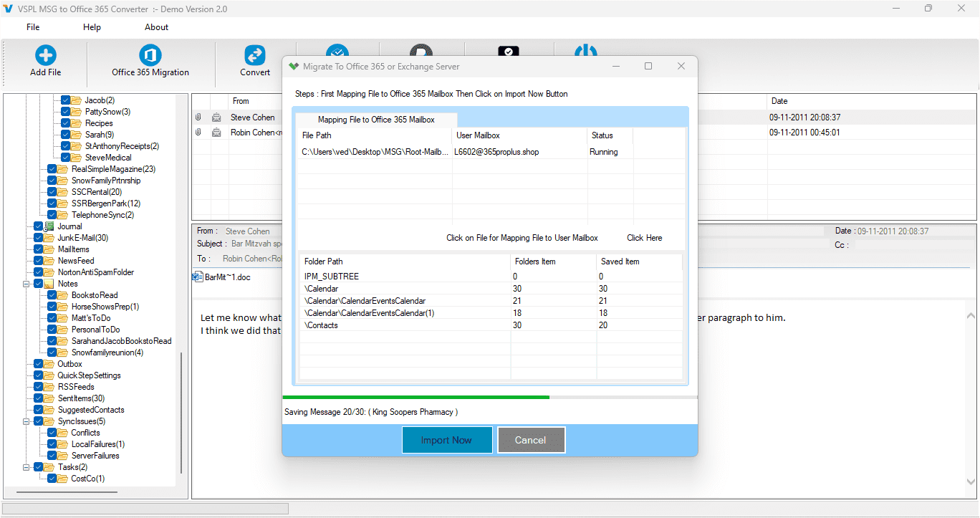Open the File menu
This screenshot has width=980, height=518.
click(33, 27)
